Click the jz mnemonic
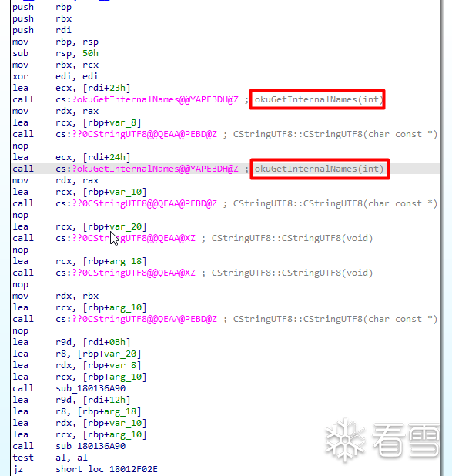This screenshot has width=452, height=476. pos(18,469)
